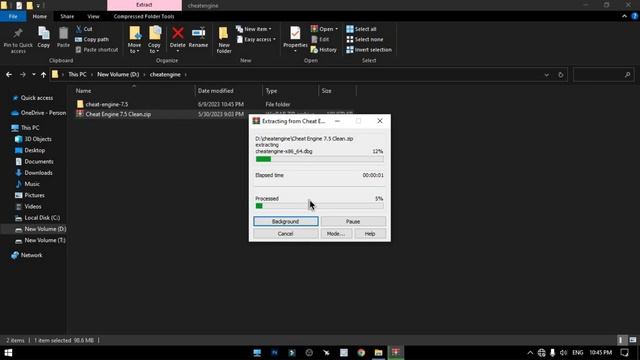Click the search box

coord(604,75)
